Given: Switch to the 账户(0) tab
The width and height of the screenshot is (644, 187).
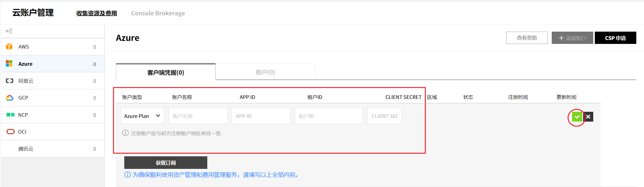Looking at the screenshot, I should coord(265,72).
